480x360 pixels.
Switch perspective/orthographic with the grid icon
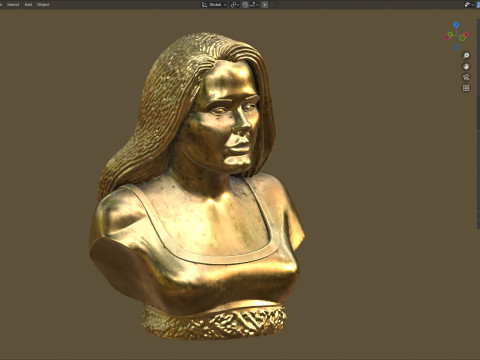pos(466,88)
